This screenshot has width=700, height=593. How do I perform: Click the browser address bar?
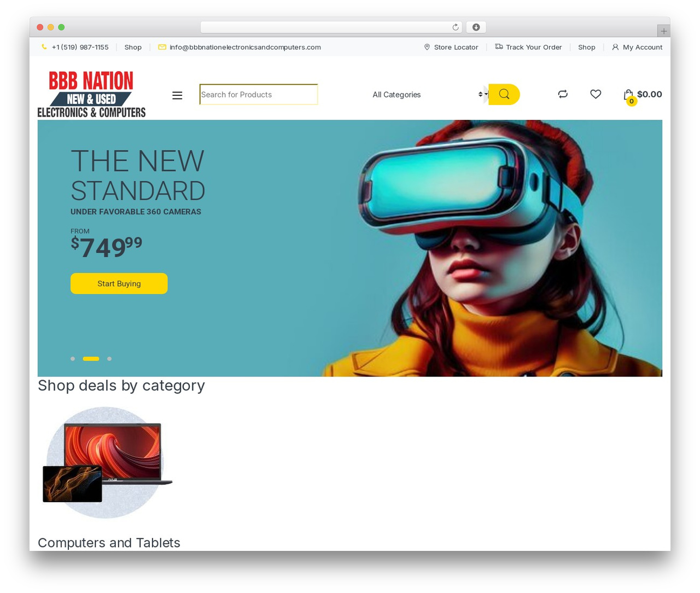(x=331, y=27)
